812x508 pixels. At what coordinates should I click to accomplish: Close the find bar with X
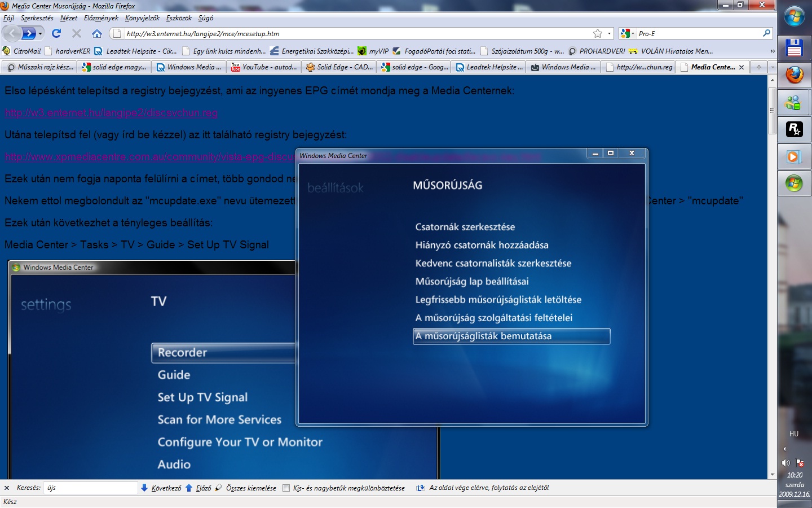7,488
